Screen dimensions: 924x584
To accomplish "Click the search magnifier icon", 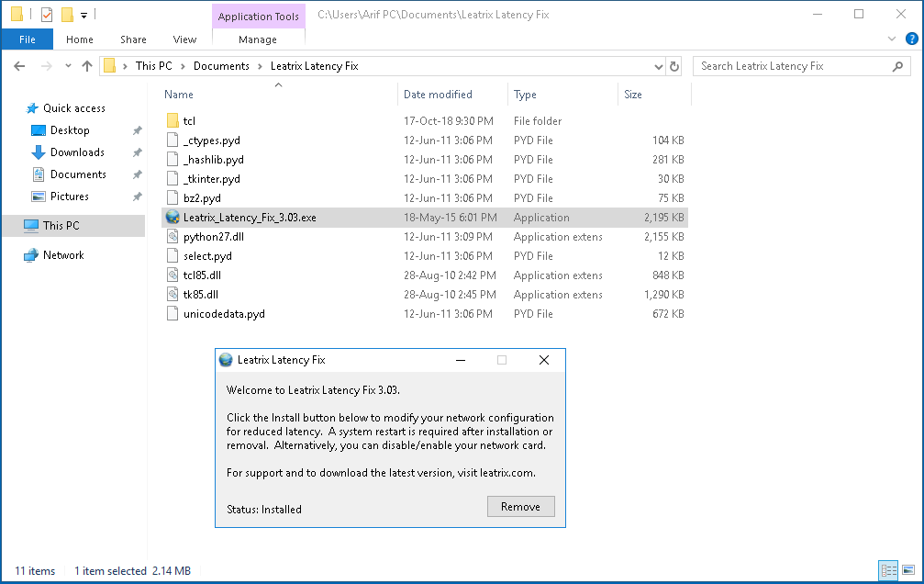I will (x=897, y=66).
